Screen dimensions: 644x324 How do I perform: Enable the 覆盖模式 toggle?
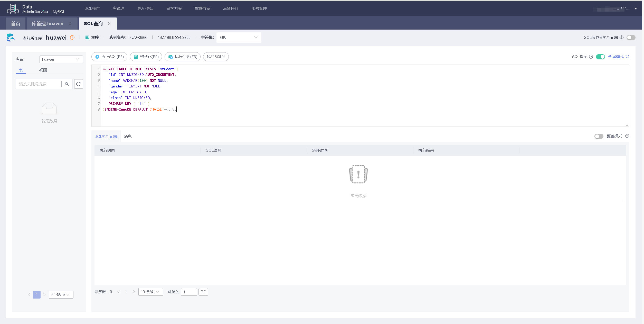599,136
